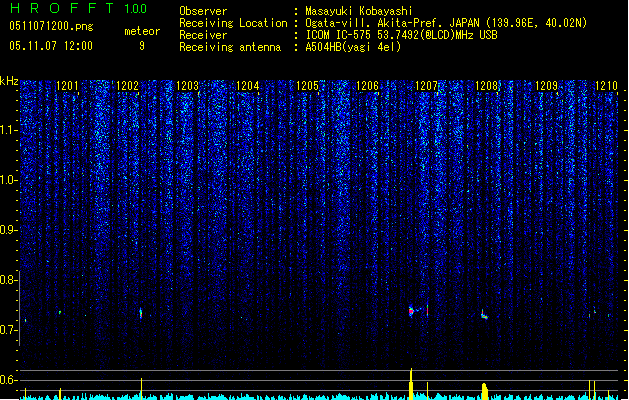Click the antenna value A504HB(yagi 4el)

tap(353, 47)
